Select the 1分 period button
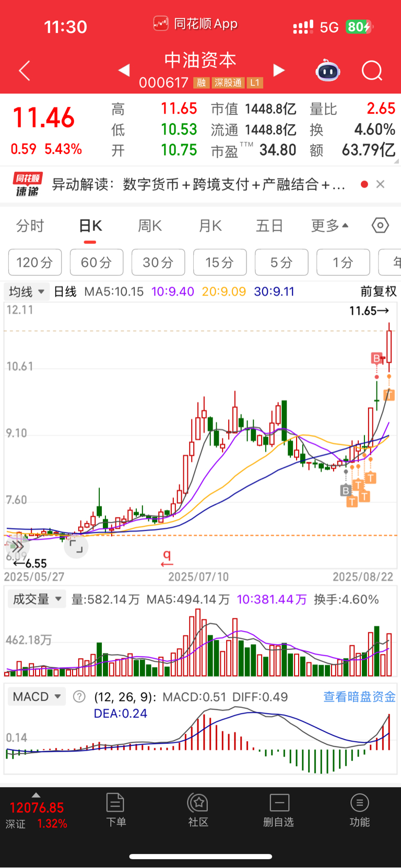This screenshot has width=401, height=868. click(x=343, y=262)
